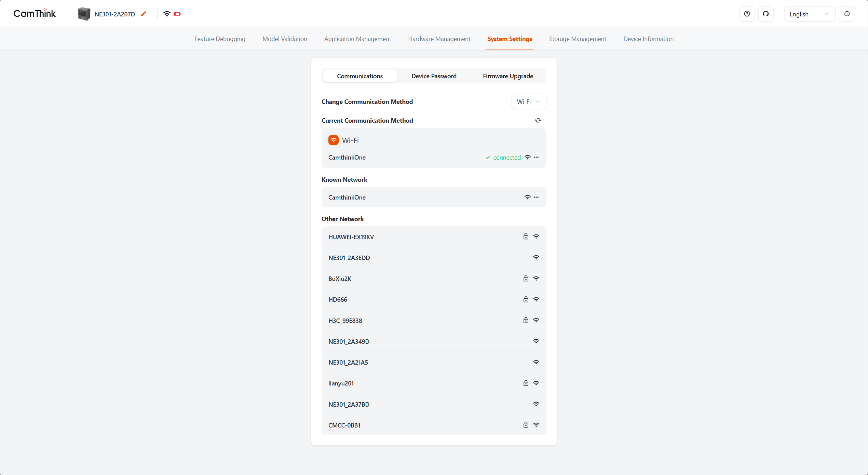Choose the CMCC-0BB1 network

click(344, 425)
